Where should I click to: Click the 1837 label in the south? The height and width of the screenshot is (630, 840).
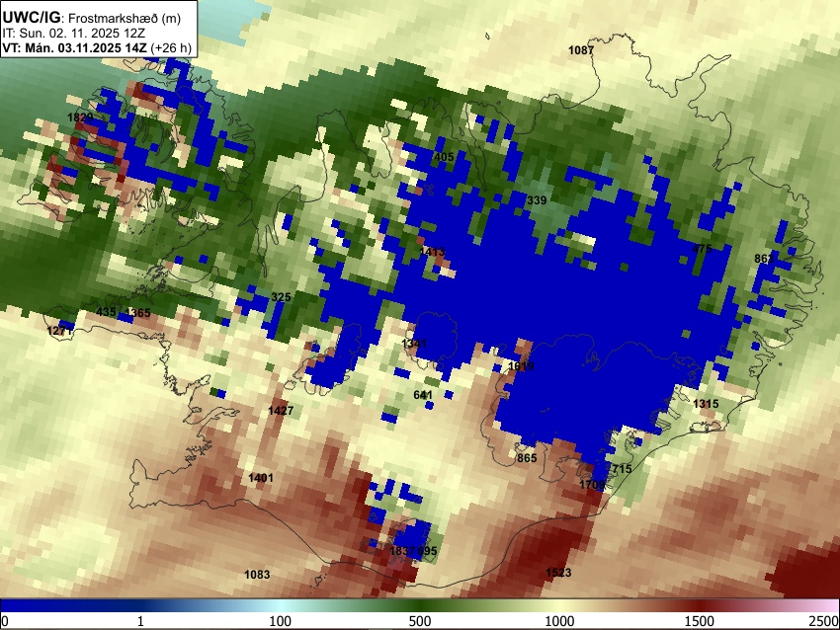[402, 551]
